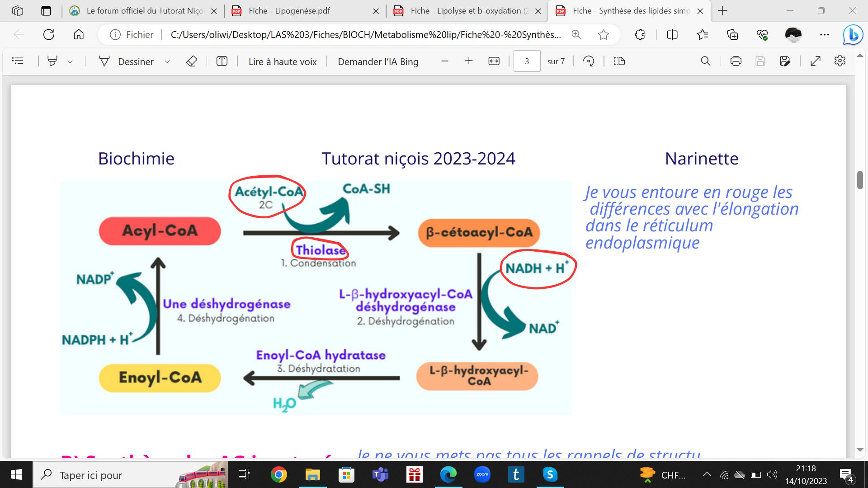
Task: Click the Add text tool icon
Action: (x=222, y=61)
